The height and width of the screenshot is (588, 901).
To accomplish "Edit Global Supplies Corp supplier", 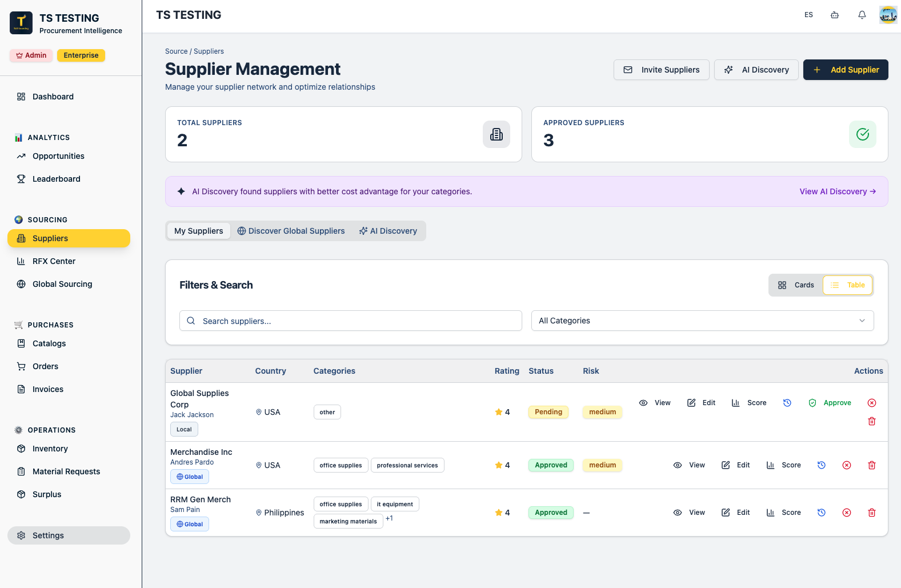I will (x=701, y=403).
